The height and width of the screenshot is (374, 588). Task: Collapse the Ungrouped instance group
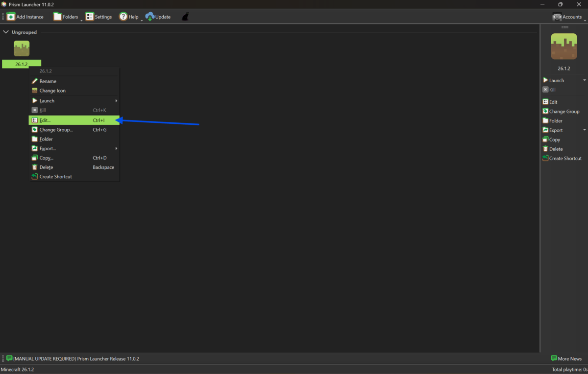[x=6, y=32]
